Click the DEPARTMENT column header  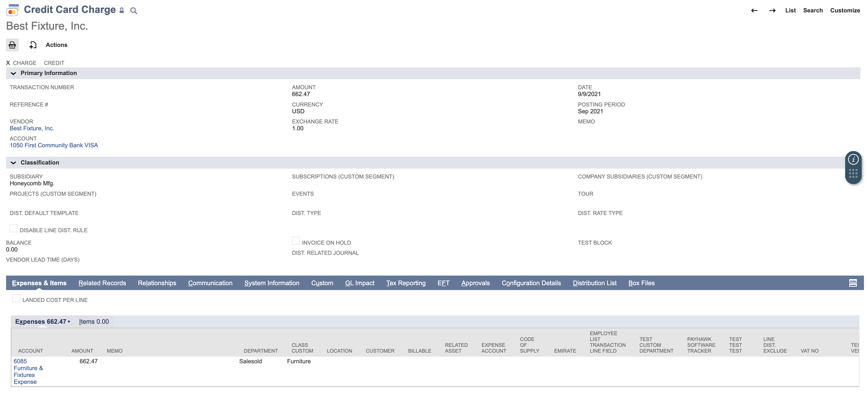[x=260, y=351]
